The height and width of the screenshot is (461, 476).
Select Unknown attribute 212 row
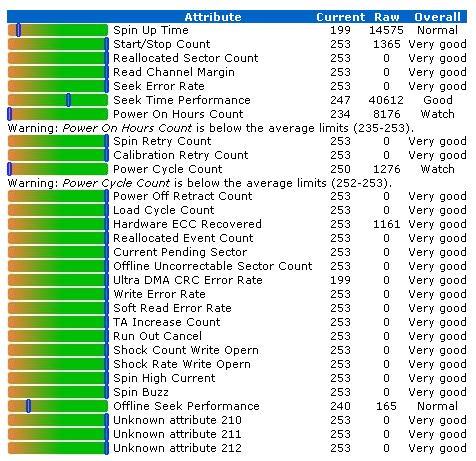[x=237, y=448]
